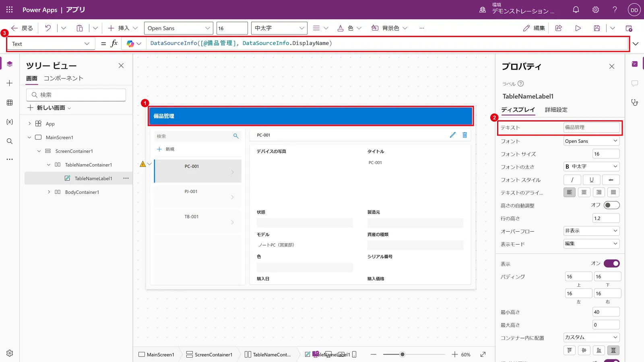Click the 戻る back button
Viewport: 644px width, 362px height.
pyautogui.click(x=22, y=28)
